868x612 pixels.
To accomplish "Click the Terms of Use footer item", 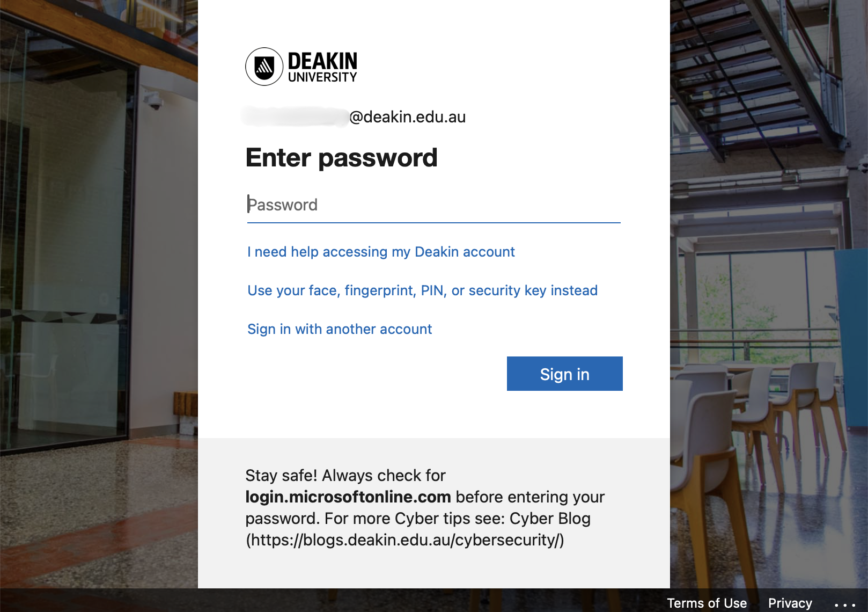I will pyautogui.click(x=707, y=602).
